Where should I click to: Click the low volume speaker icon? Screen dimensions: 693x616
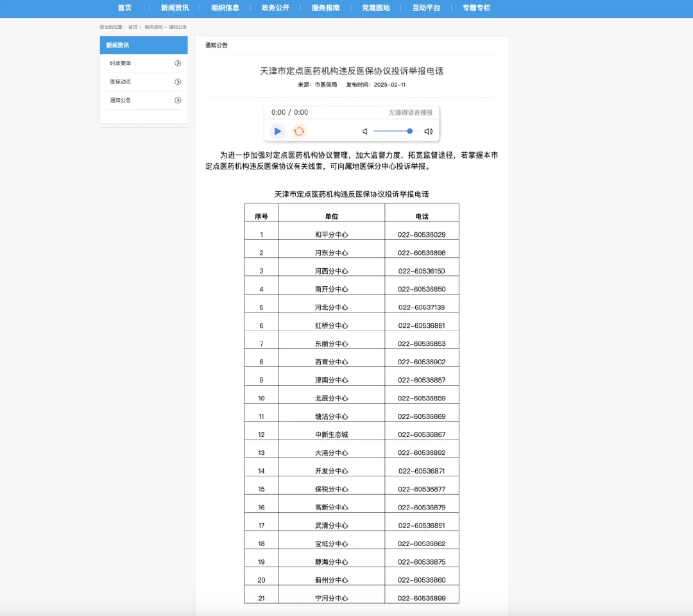point(364,132)
